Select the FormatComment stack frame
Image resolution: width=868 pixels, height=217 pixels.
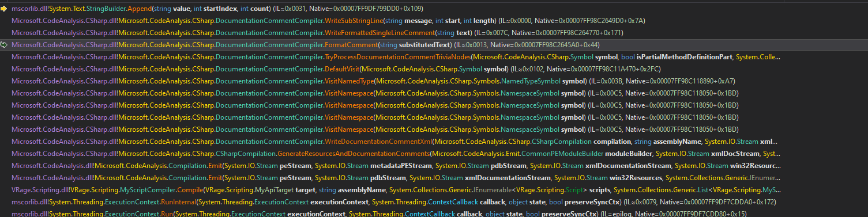pos(434,45)
